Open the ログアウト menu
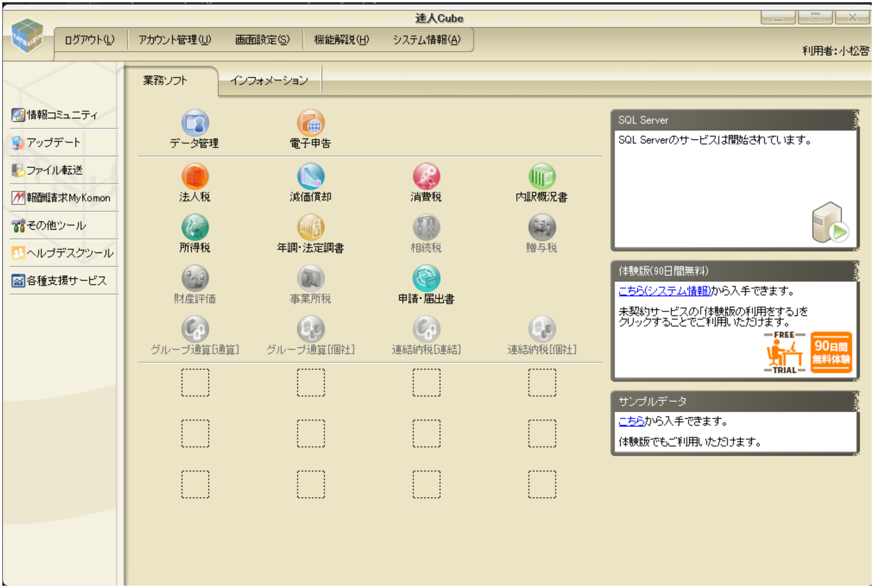 [90, 40]
